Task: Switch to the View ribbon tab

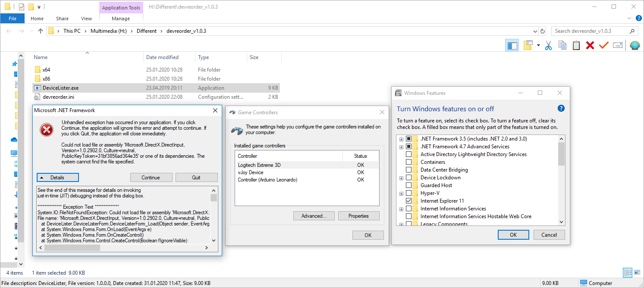Action: point(87,19)
